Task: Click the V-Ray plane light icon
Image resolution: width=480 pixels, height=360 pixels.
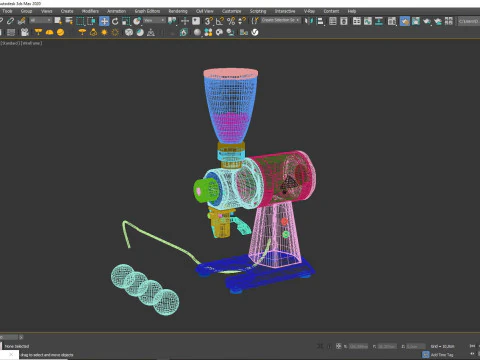Action: [38, 32]
